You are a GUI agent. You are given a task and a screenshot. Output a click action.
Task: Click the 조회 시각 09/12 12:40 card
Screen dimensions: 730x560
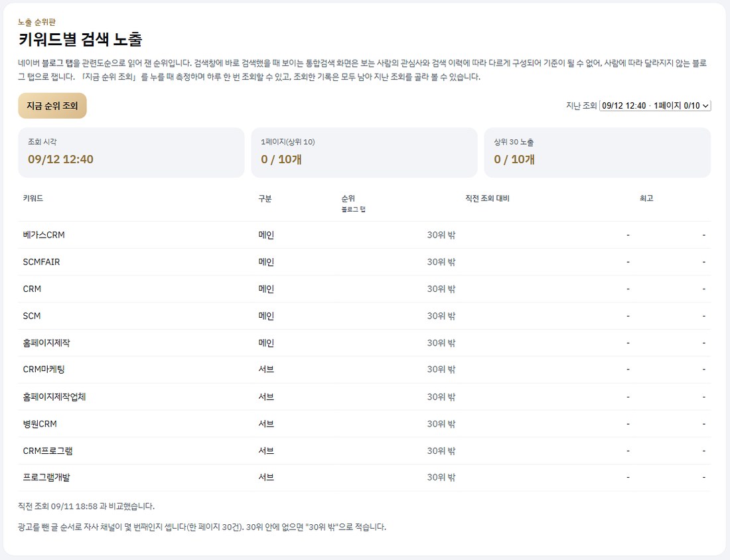(x=131, y=153)
